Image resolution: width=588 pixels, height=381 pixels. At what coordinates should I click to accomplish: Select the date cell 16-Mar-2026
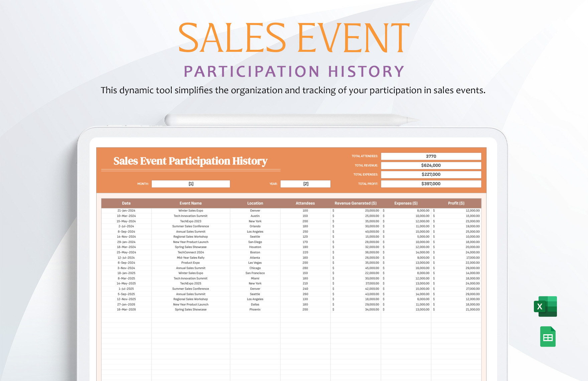126,309
